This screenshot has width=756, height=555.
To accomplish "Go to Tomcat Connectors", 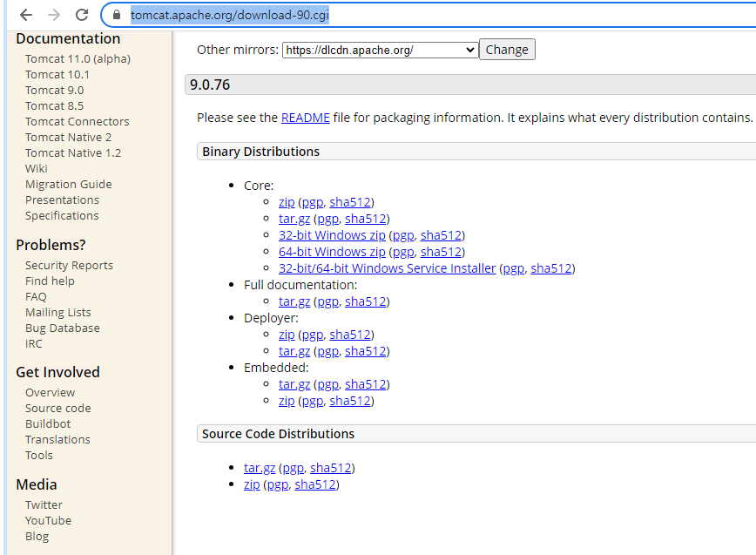I will (78, 121).
